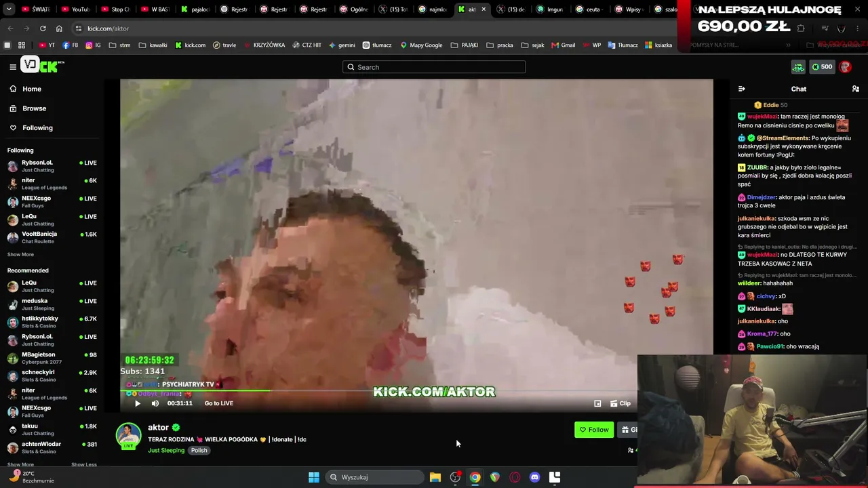The image size is (868, 488).
Task: Click the Kick search field
Action: point(434,67)
